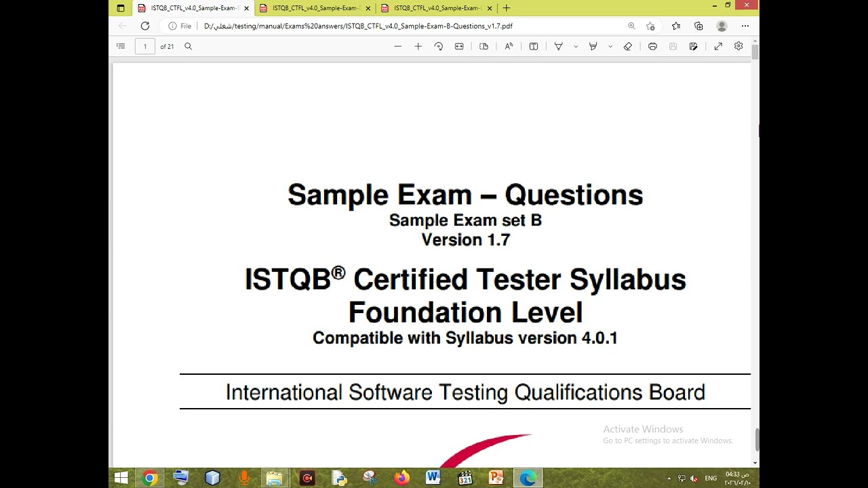
Task: Close the second ISTQB Sample-Exam tab
Action: 368,8
